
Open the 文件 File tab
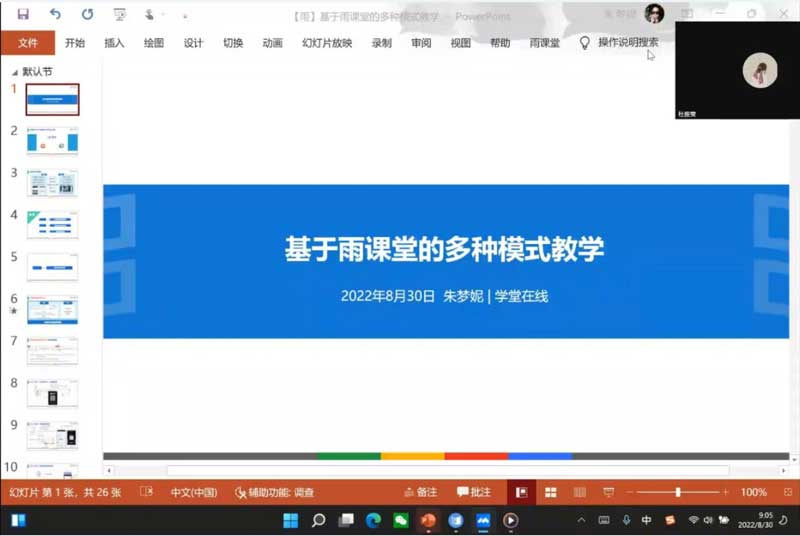(x=28, y=43)
